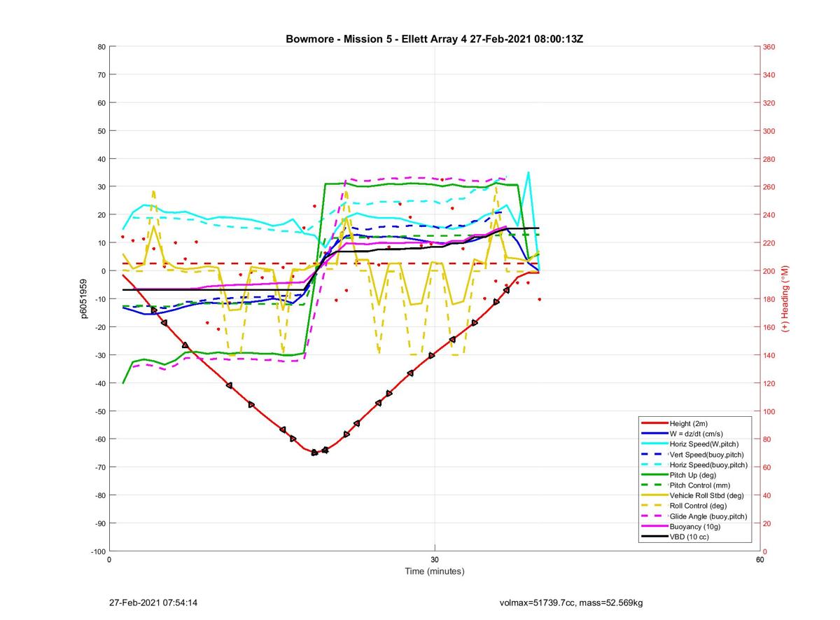Click the '100' heading tick label
The width and height of the screenshot is (840, 620).
(769, 411)
